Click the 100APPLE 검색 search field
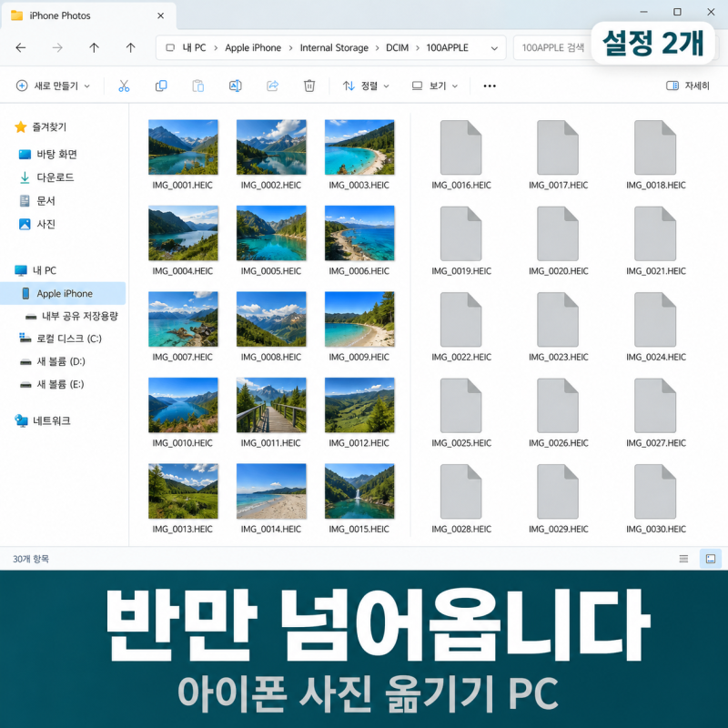Screen dimensions: 728x728 552,48
